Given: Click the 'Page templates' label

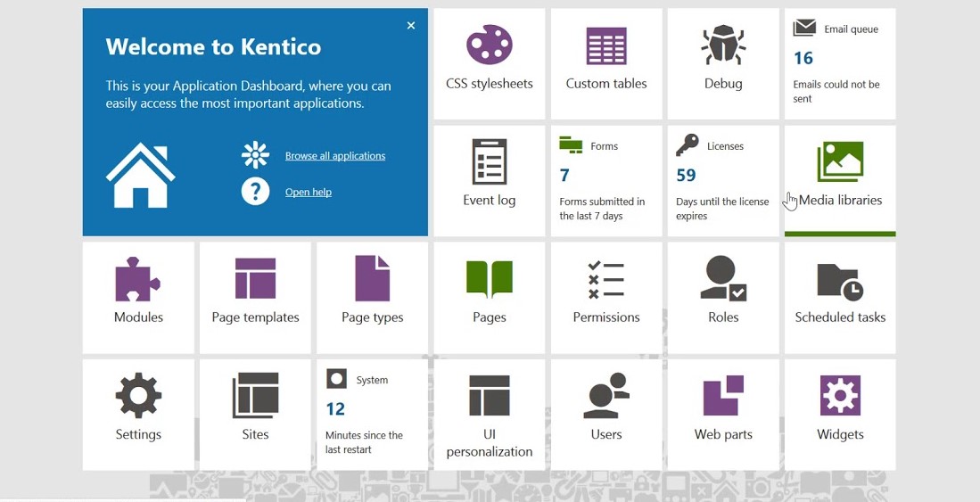Looking at the screenshot, I should coord(255,317).
